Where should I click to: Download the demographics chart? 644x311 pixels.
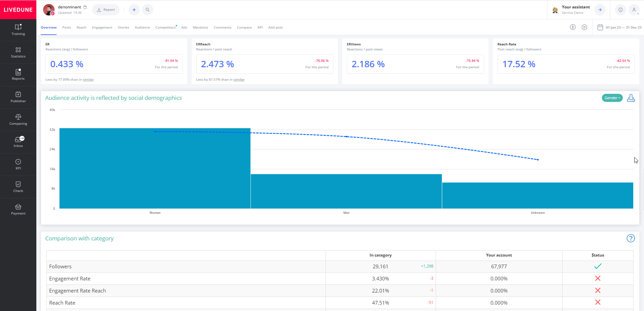631,98
